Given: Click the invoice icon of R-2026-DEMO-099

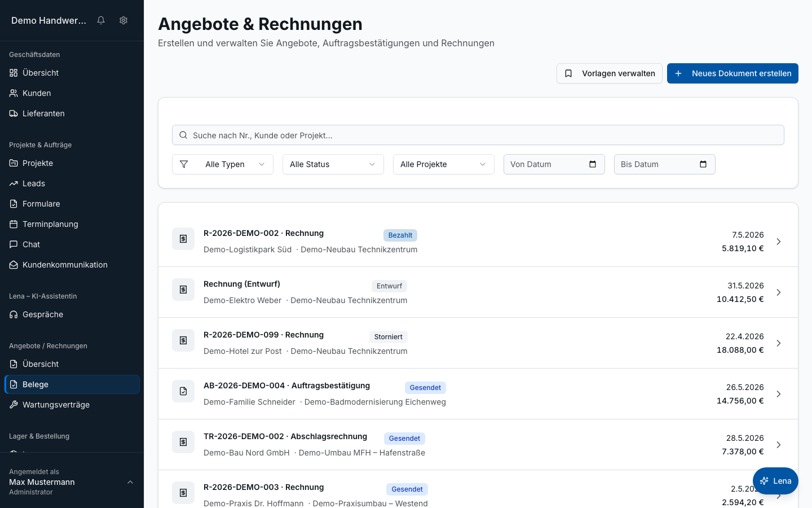Looking at the screenshot, I should tap(183, 340).
